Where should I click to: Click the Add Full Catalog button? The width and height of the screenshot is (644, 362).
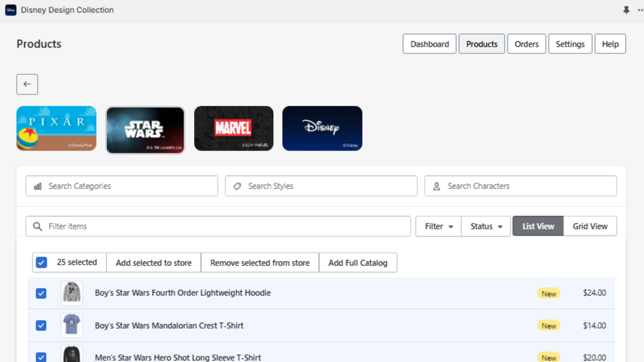(x=358, y=262)
